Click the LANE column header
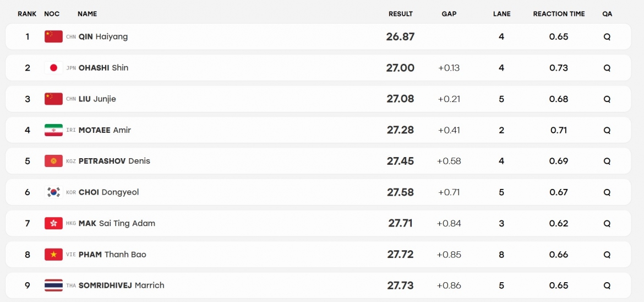This screenshot has height=302, width=644. point(502,14)
